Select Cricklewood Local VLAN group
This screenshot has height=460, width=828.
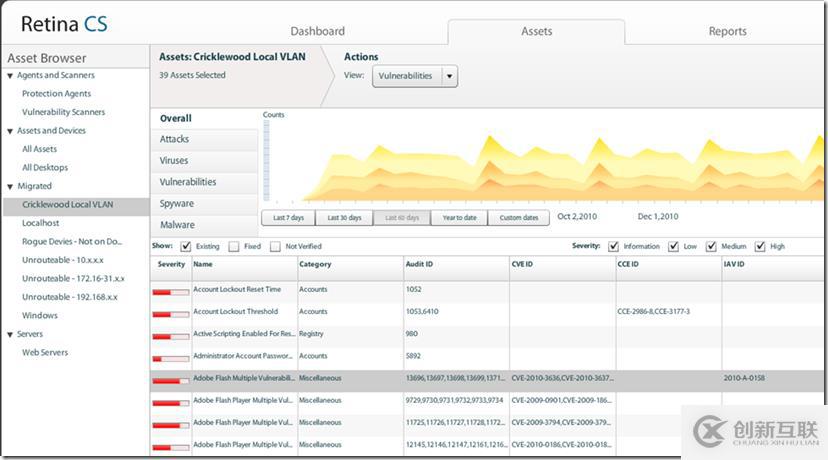pyautogui.click(x=77, y=205)
